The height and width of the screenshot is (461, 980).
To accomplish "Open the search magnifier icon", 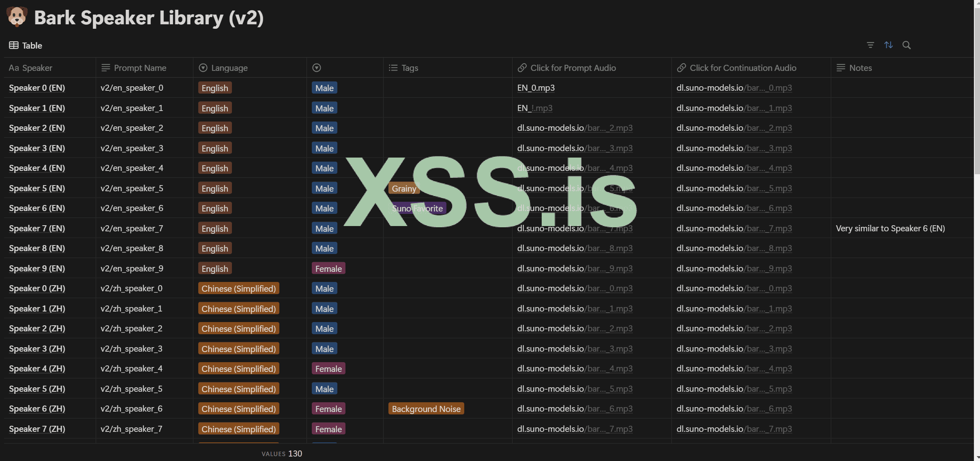I will pyautogui.click(x=907, y=45).
